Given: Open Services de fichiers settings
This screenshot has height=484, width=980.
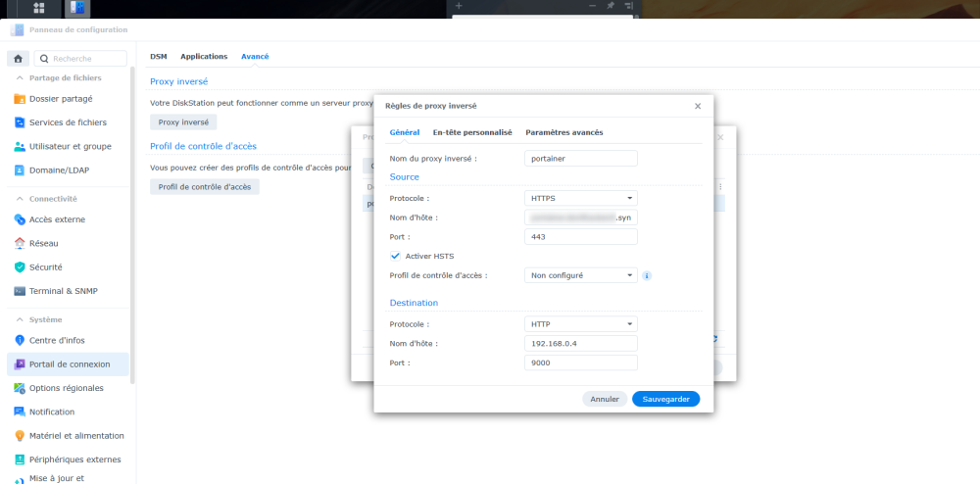Looking at the screenshot, I should [68, 122].
